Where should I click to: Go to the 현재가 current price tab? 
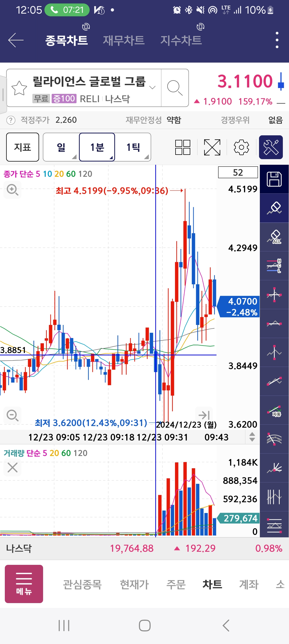click(x=134, y=584)
